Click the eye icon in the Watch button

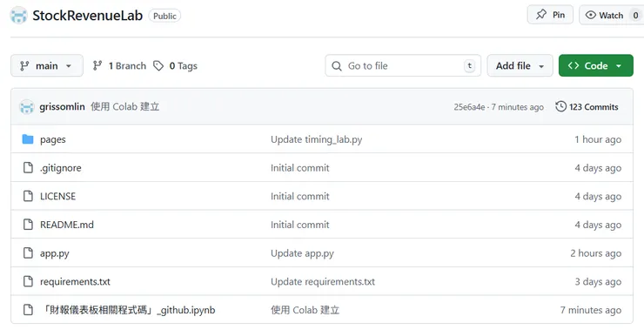click(591, 15)
